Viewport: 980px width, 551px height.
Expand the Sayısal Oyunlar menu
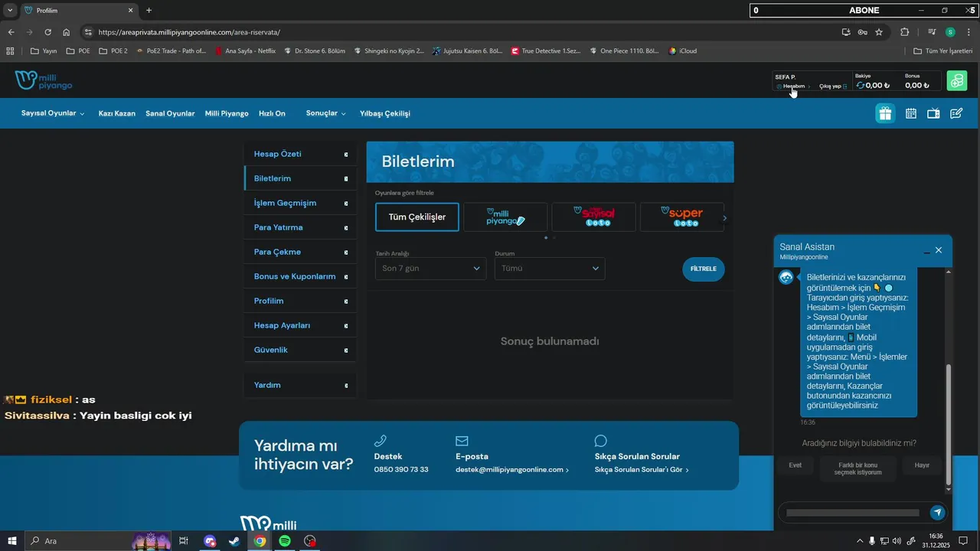[53, 113]
